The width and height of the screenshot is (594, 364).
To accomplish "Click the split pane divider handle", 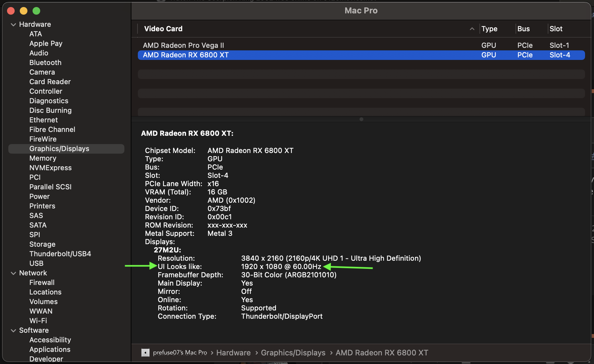I will click(361, 119).
